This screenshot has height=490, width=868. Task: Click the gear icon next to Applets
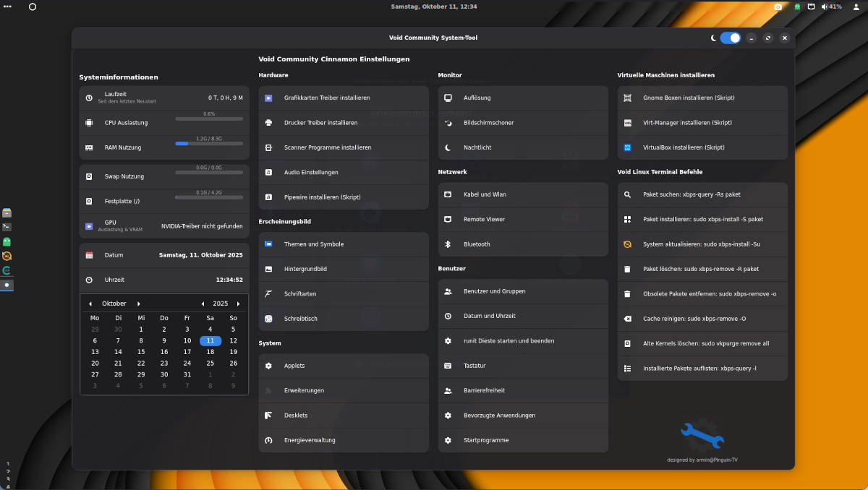tap(268, 366)
